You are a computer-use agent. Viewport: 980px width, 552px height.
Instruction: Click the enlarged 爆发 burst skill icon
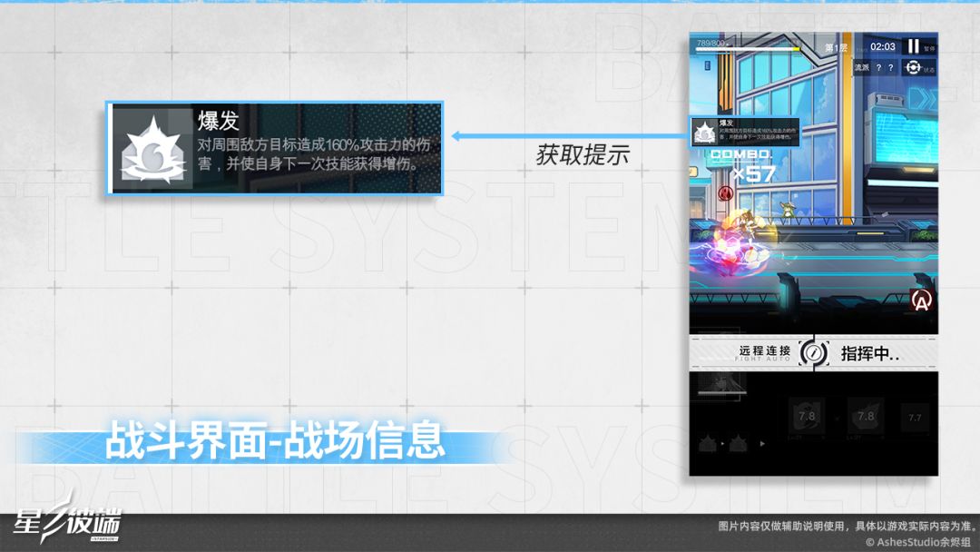152,150
